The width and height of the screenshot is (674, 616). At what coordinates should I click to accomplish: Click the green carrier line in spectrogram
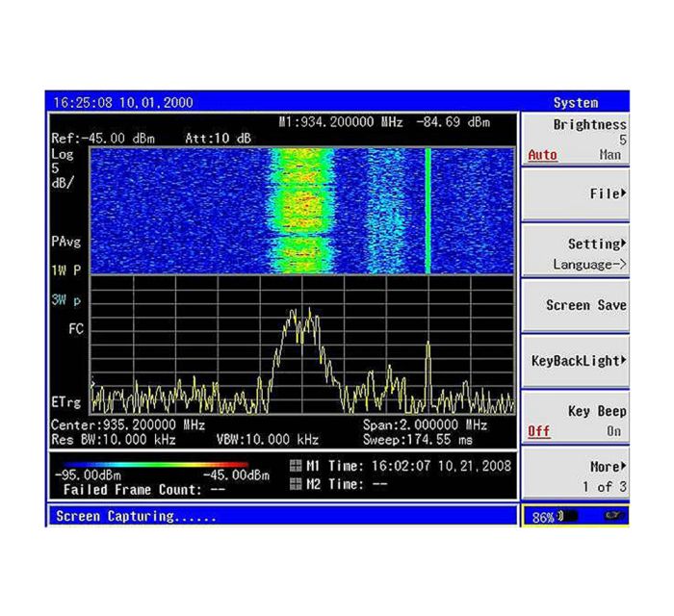[x=428, y=211]
